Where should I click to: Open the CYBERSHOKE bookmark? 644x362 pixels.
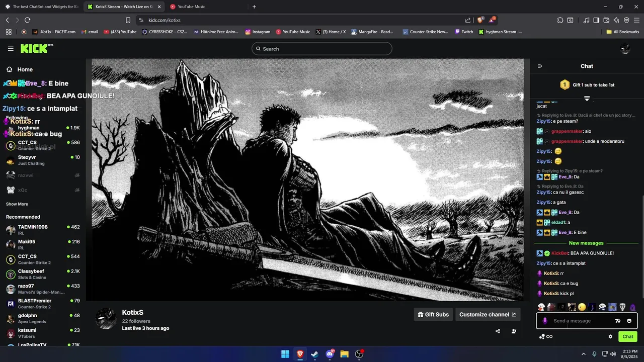(165, 32)
